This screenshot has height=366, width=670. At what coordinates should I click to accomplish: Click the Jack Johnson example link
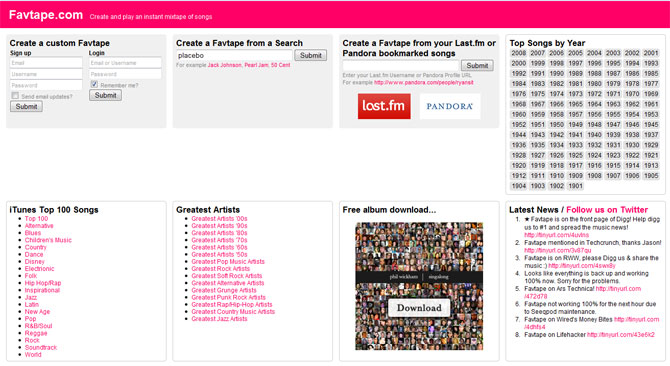click(224, 65)
